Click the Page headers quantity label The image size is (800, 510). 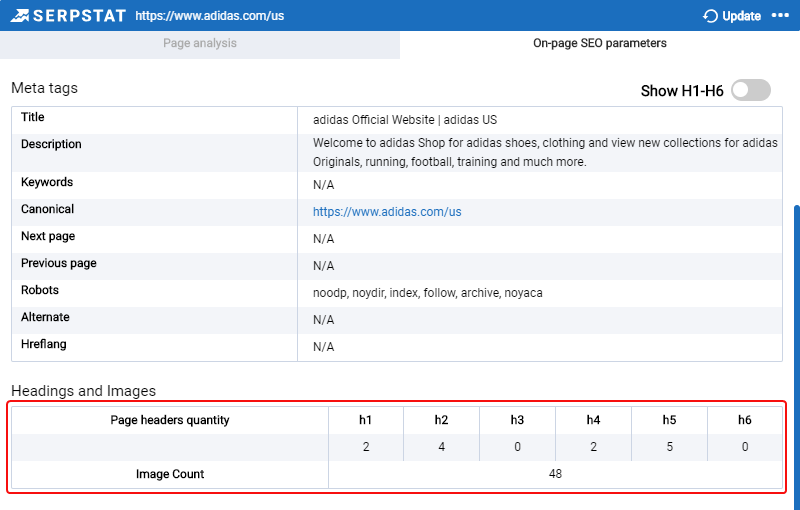(170, 420)
